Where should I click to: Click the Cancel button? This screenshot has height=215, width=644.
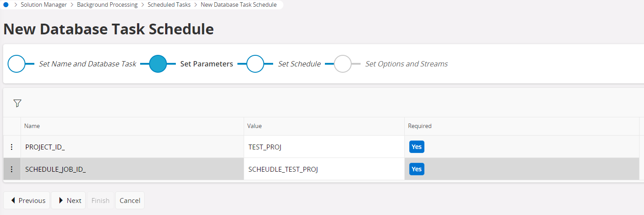pos(130,200)
